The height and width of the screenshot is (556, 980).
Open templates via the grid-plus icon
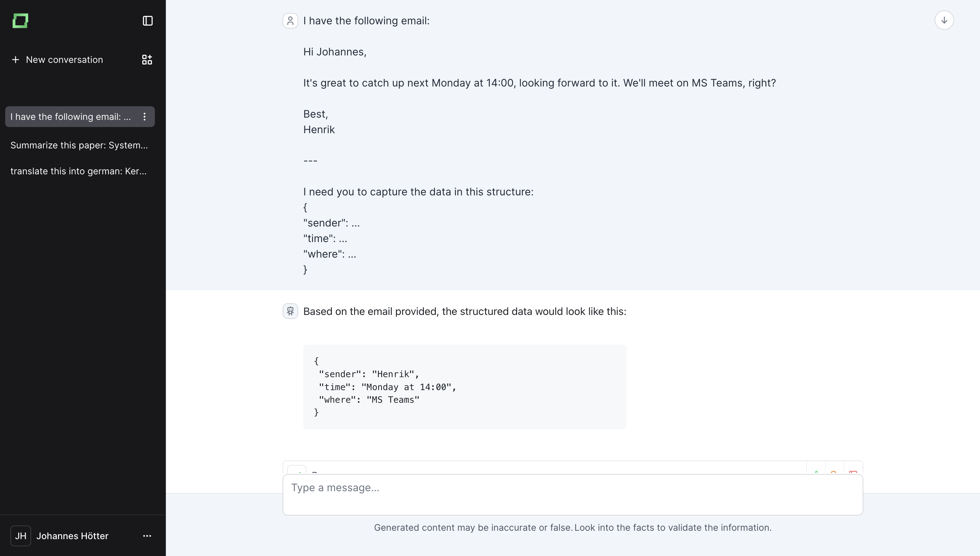[147, 60]
